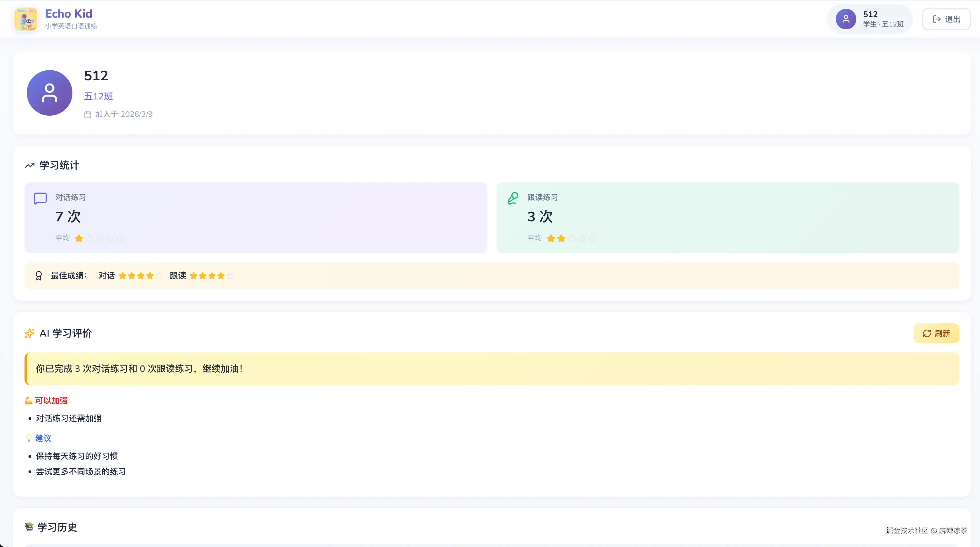The width and height of the screenshot is (980, 547).
Task: Open the 对话练习 statistics card
Action: click(x=256, y=218)
